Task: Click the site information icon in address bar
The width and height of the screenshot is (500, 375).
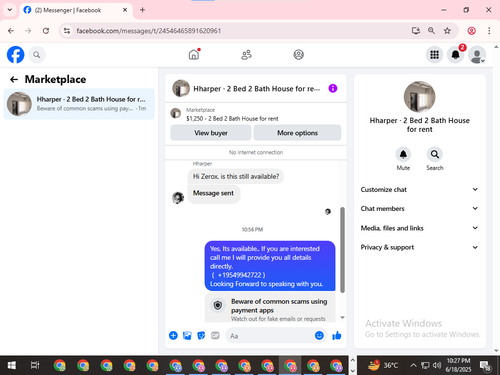Action: pos(67,31)
